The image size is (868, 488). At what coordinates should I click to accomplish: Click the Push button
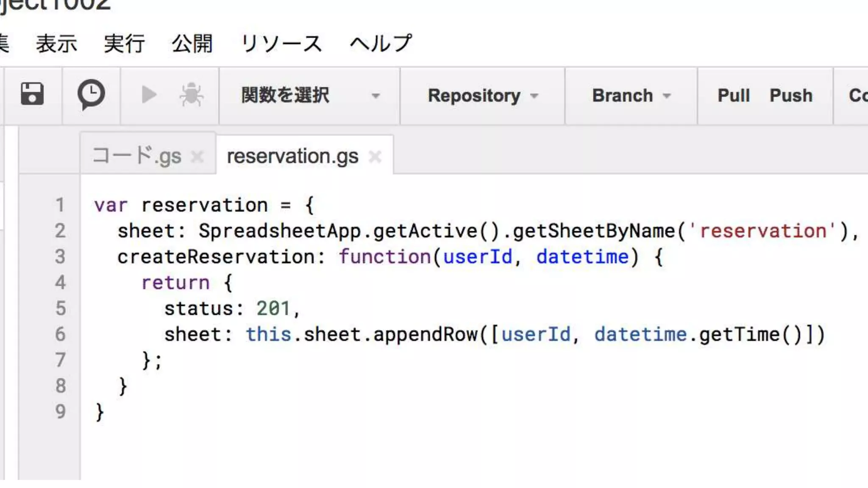tap(791, 95)
